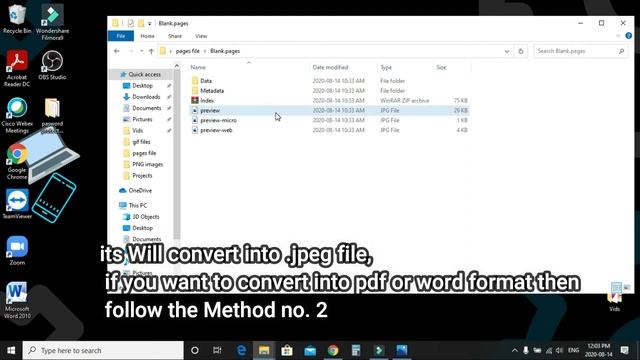Open the action center notifications icon
The width and height of the screenshot is (640, 360).
click(624, 350)
